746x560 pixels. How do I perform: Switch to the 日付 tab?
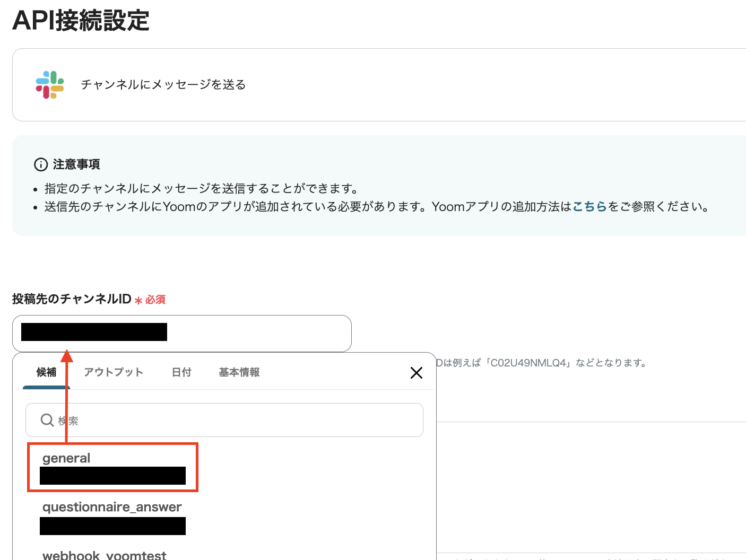point(181,372)
